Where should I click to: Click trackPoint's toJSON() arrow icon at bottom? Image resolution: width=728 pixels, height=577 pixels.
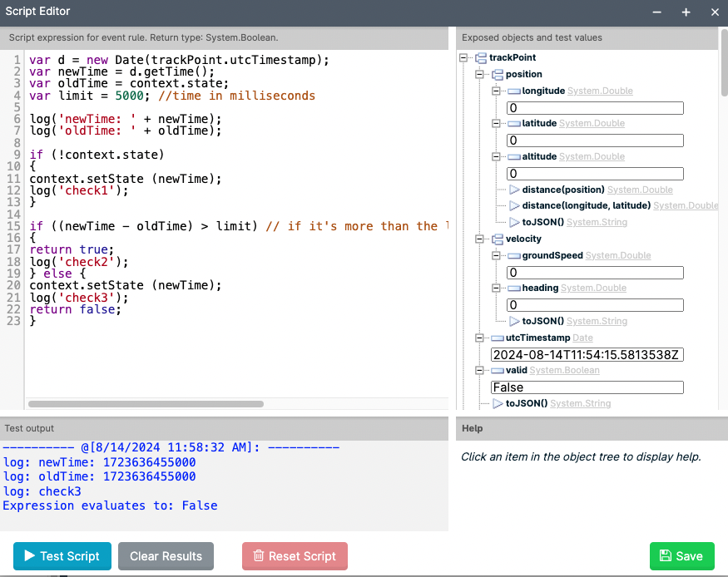[498, 403]
